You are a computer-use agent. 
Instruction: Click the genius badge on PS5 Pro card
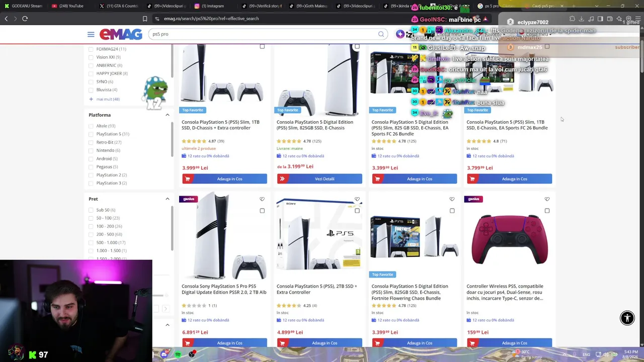click(189, 199)
